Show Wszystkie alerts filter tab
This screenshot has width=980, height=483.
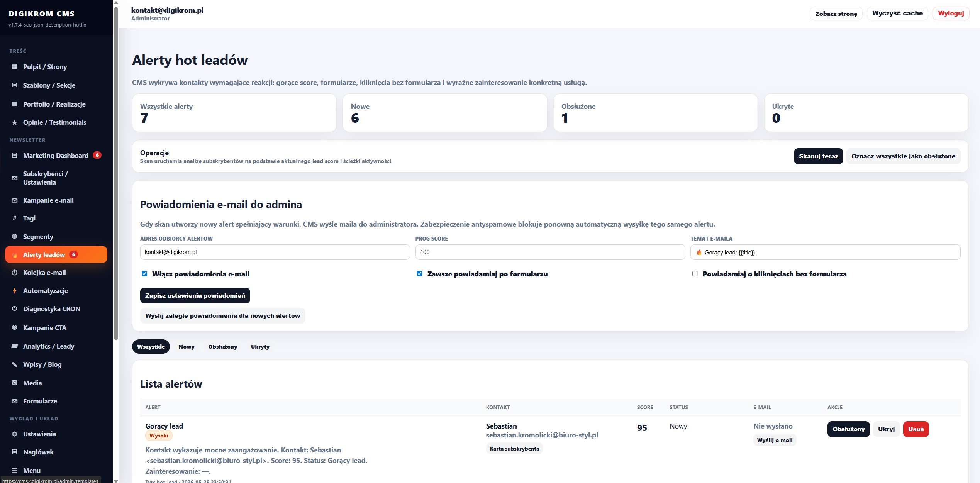[151, 347]
